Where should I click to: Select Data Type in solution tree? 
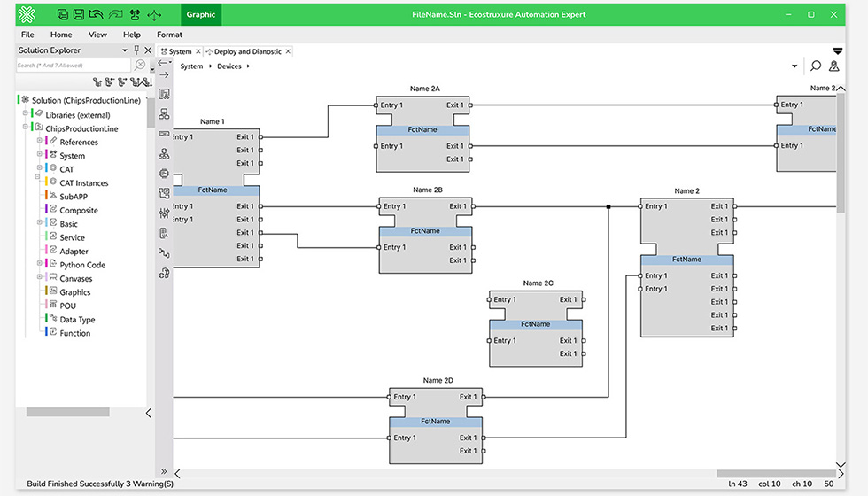[x=77, y=320]
